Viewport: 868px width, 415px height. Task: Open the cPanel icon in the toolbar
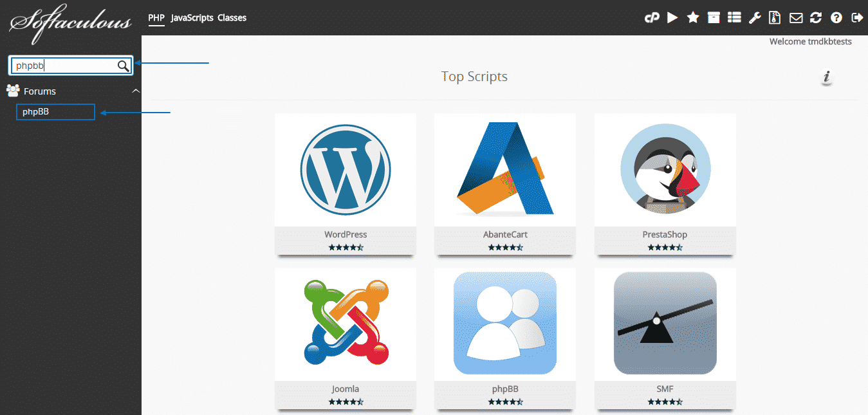click(652, 17)
